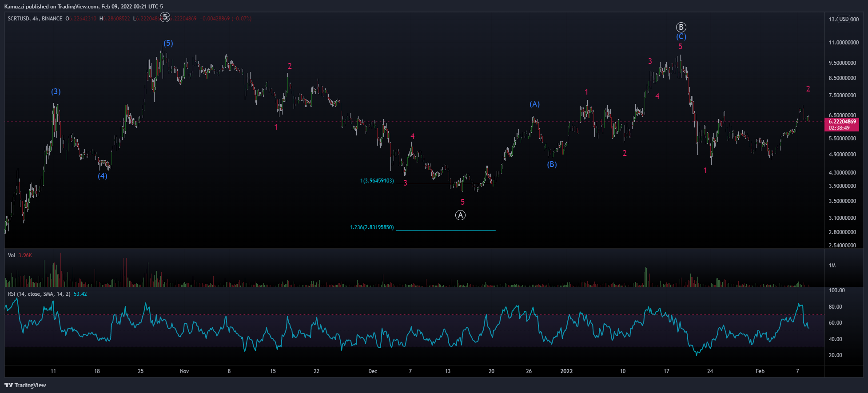Click the 3.10000000 price axis label
Viewport: 868px width, 393px height.
click(x=843, y=218)
